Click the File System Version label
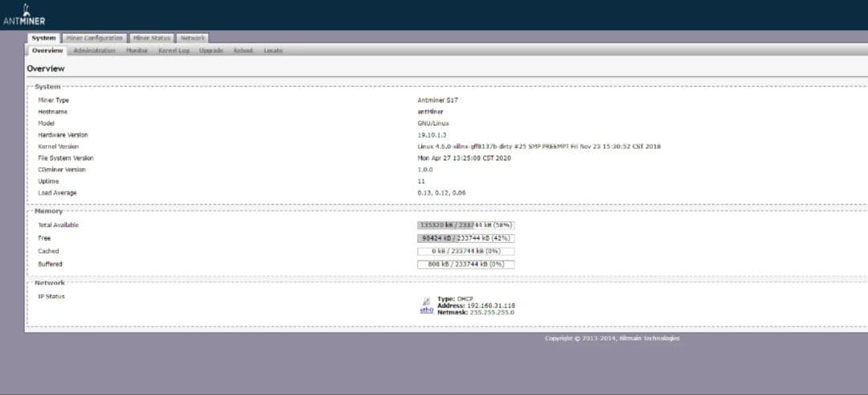868x395 pixels. coord(65,158)
